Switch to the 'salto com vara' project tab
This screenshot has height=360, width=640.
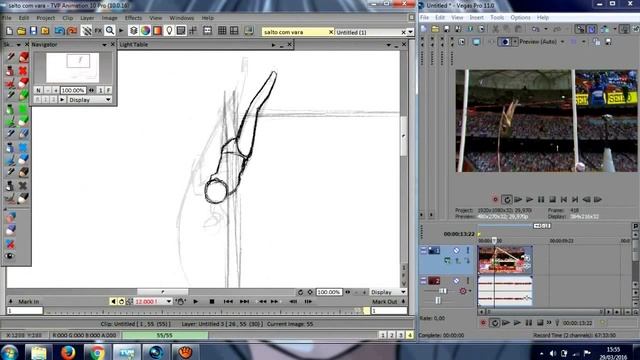(x=297, y=32)
